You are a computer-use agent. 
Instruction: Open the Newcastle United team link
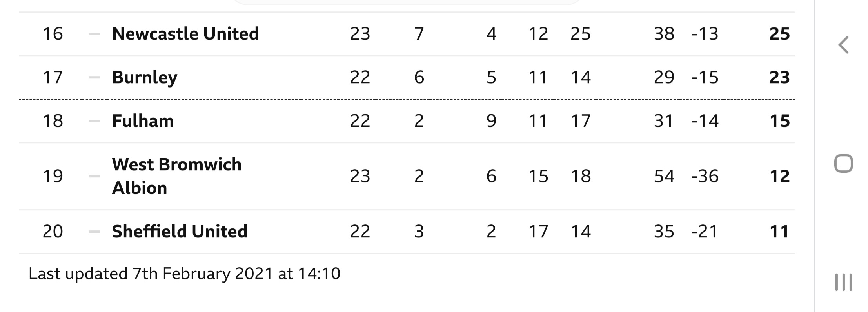click(185, 34)
